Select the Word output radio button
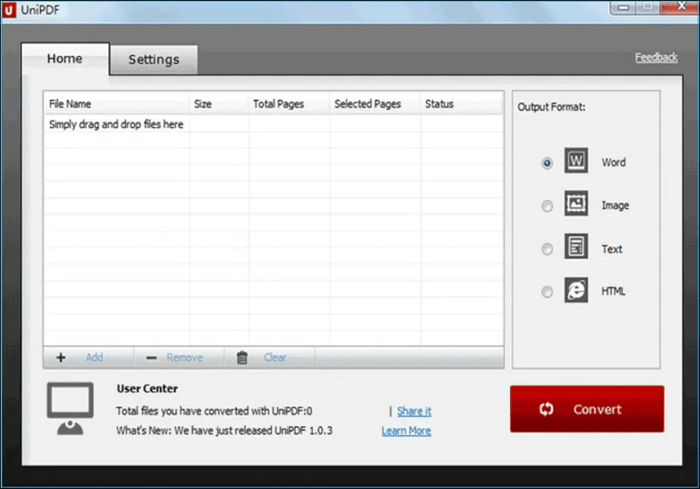Image resolution: width=700 pixels, height=489 pixels. 547,163
